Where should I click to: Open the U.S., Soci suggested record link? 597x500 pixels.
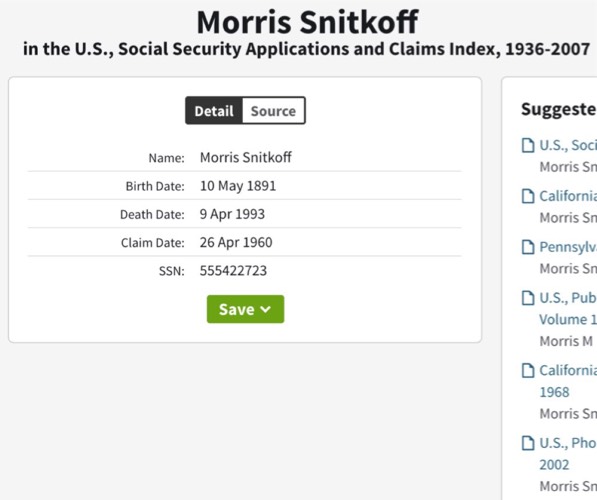click(x=568, y=145)
